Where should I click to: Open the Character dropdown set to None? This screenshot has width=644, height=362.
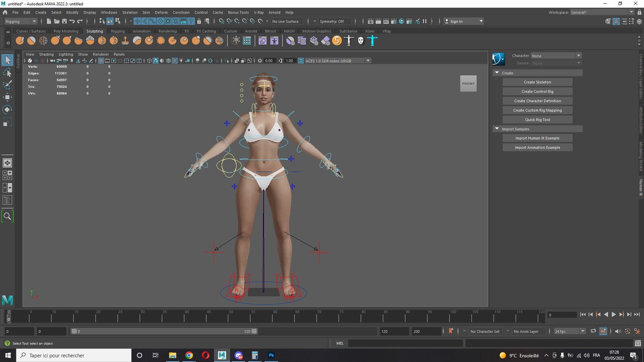point(556,56)
